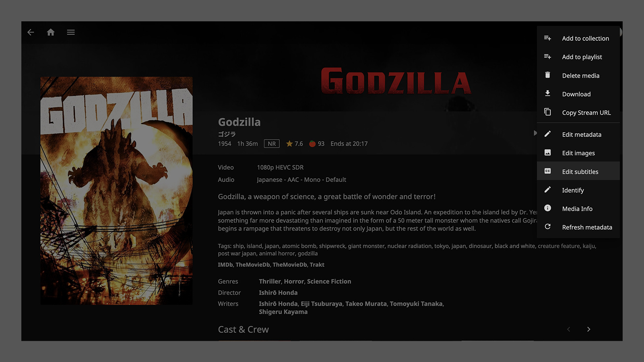Click the CC icon for Edit subtitles
Screen dimensions: 644x362
[x=548, y=171]
